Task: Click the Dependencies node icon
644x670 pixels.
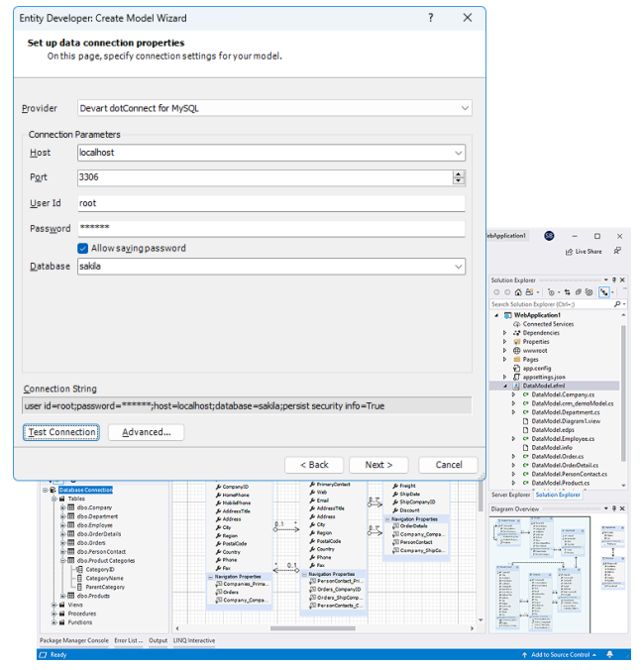Action: point(517,333)
